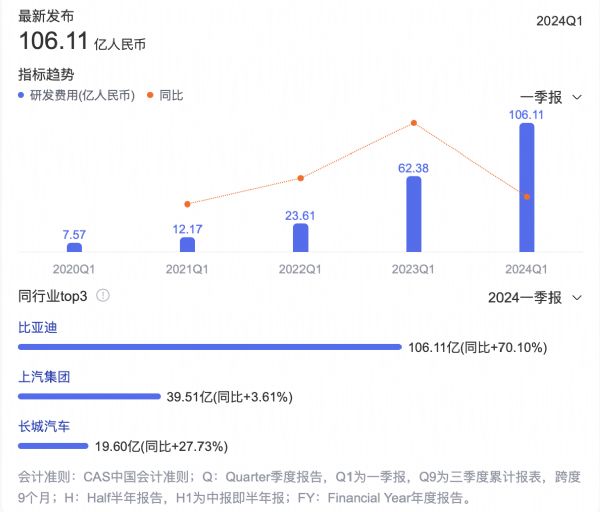
Task: Click the 2021Q1 axis label
Action: [187, 269]
